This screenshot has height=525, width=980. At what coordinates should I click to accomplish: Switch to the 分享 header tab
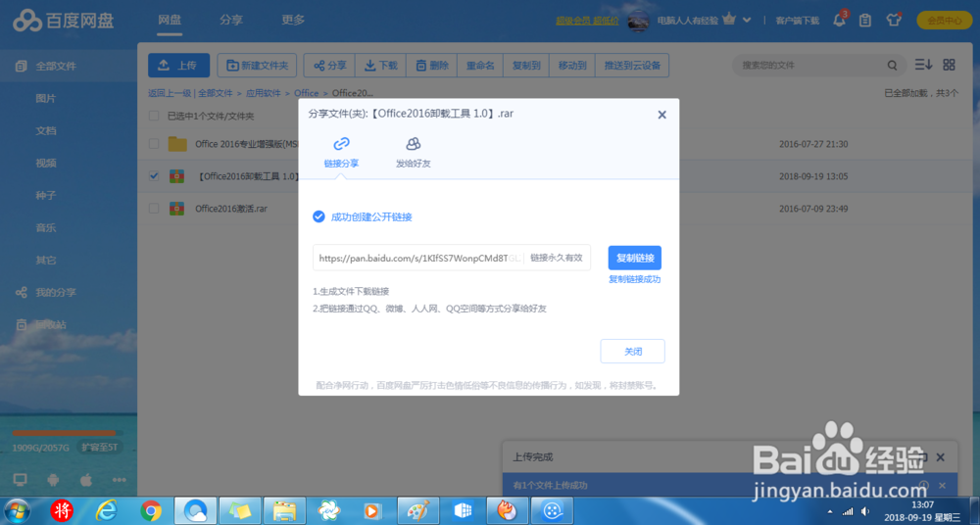pyautogui.click(x=231, y=20)
